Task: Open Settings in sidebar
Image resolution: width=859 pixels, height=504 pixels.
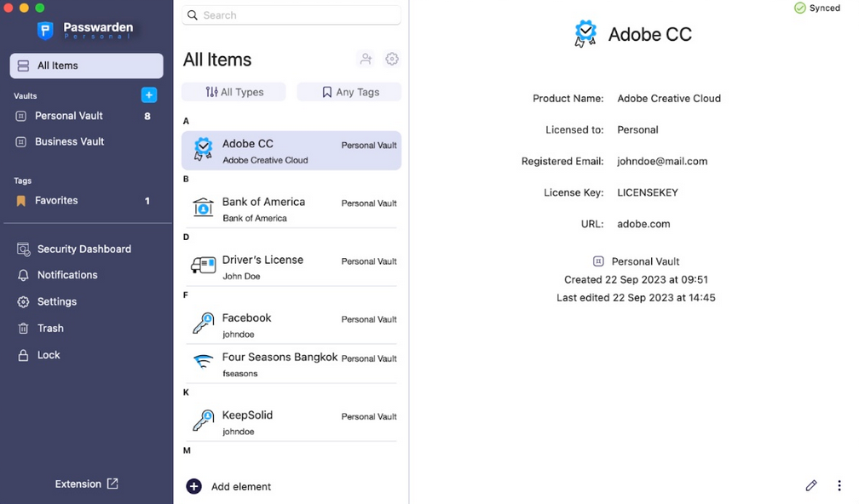Action: [47, 302]
